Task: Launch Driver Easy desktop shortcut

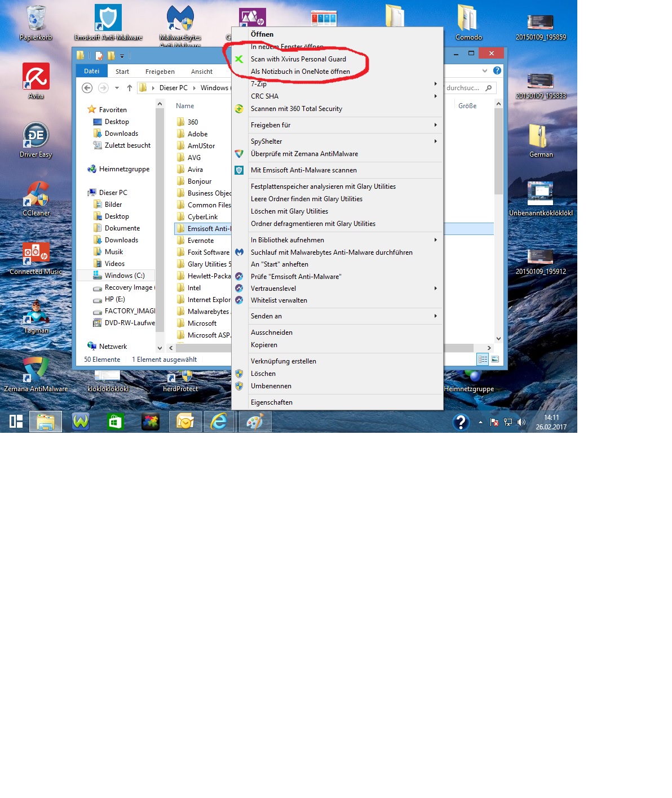Action: (36, 139)
